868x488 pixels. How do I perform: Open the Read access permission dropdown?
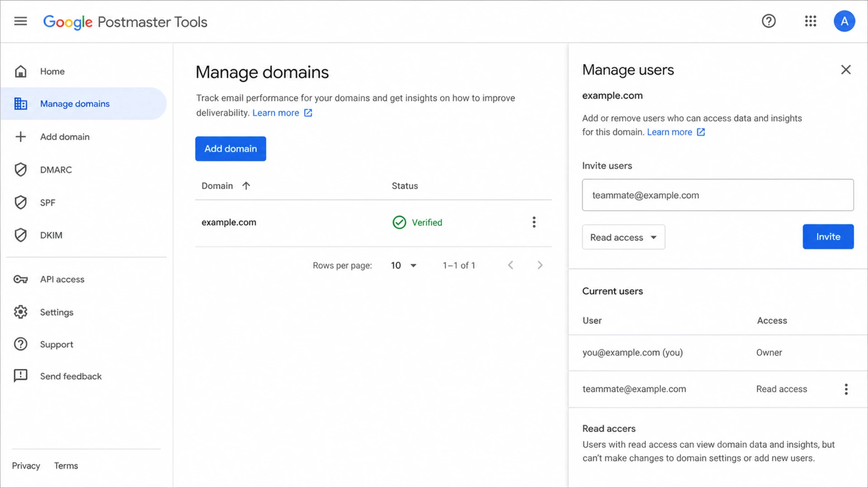pos(623,237)
